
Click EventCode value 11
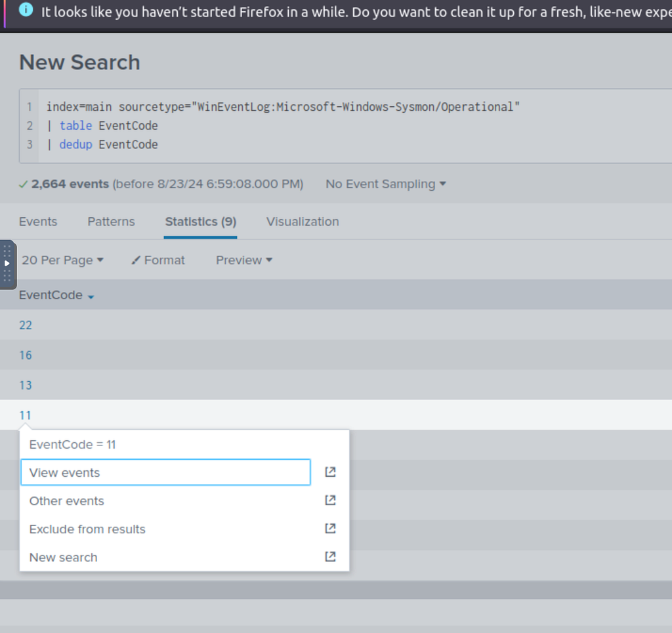26,415
